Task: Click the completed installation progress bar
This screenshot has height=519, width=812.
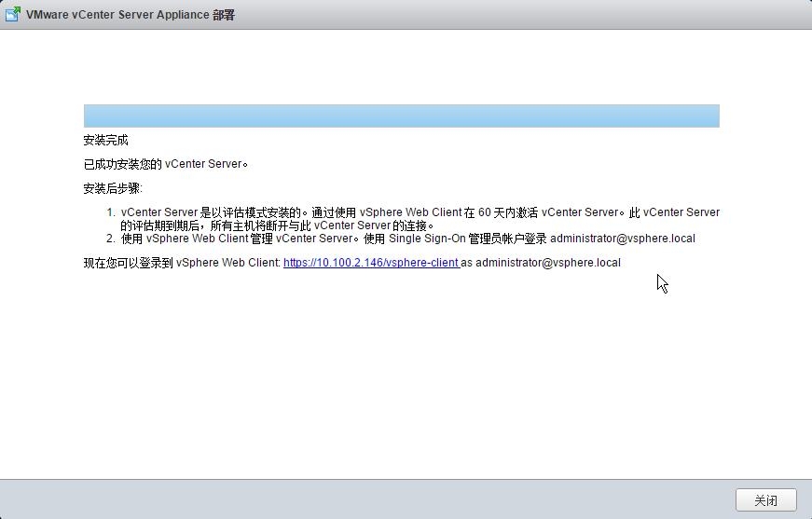Action: pyautogui.click(x=402, y=116)
